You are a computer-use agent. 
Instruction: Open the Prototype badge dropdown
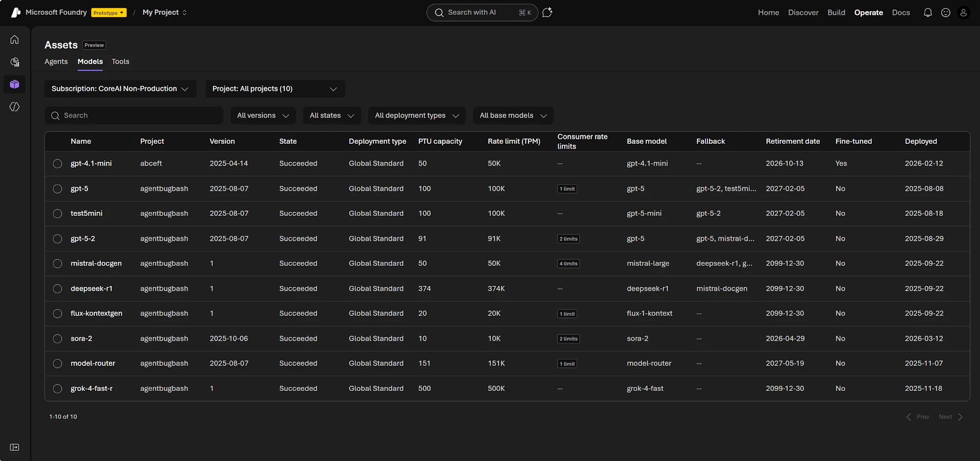coord(109,13)
